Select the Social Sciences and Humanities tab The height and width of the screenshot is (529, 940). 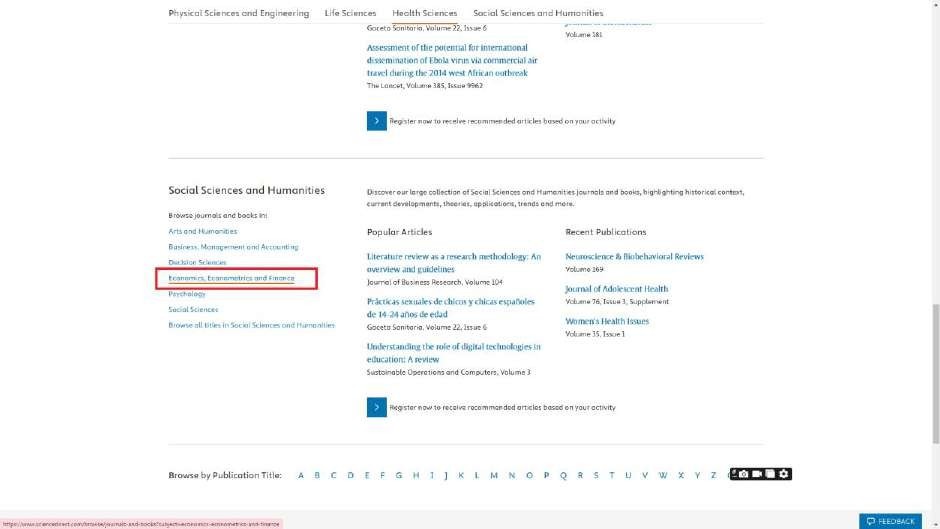538,13
